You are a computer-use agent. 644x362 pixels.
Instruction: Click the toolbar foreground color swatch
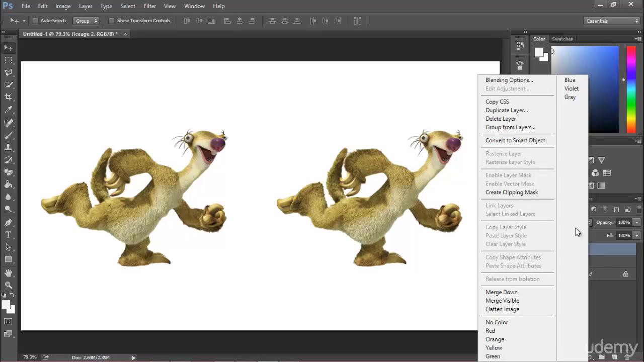point(6,305)
